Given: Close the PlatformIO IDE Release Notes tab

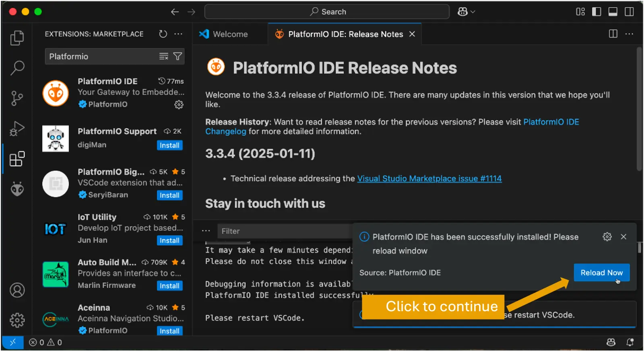Looking at the screenshot, I should (x=412, y=34).
